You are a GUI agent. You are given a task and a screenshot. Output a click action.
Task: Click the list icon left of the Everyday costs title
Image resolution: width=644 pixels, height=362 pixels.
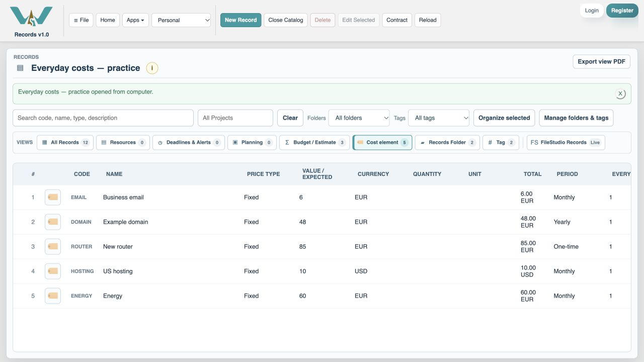pyautogui.click(x=20, y=68)
